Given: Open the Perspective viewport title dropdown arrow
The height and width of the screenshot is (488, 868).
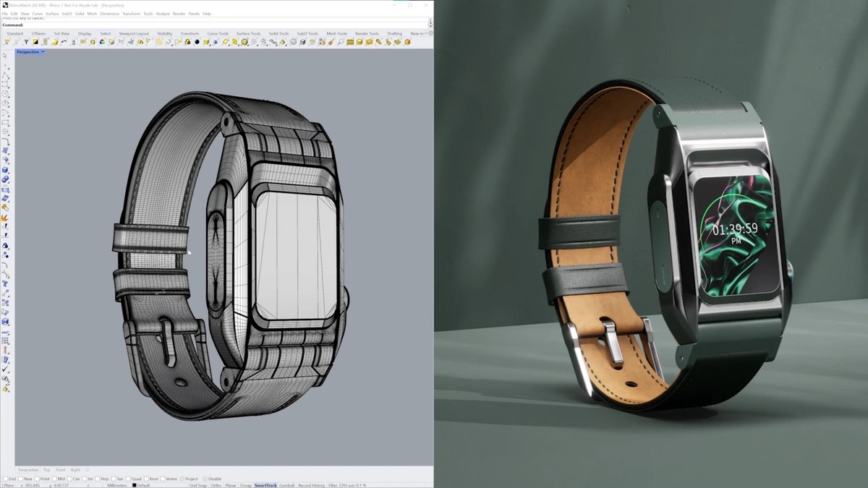Looking at the screenshot, I should click(x=43, y=52).
